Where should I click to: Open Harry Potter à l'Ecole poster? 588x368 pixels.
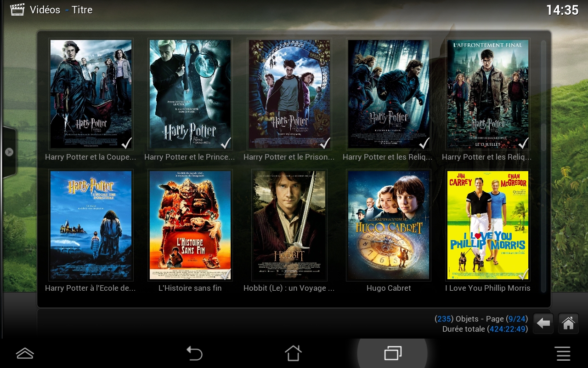click(91, 225)
